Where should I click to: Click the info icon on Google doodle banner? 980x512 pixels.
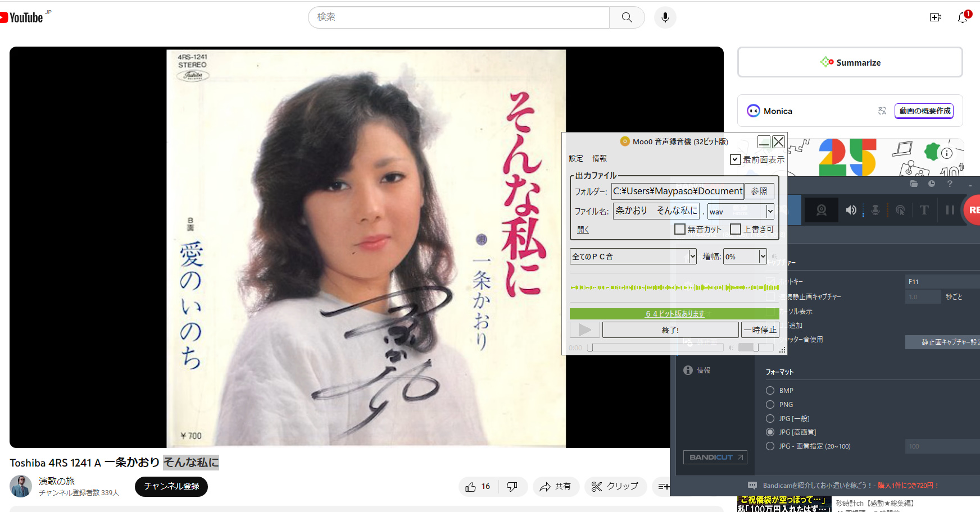(x=947, y=153)
